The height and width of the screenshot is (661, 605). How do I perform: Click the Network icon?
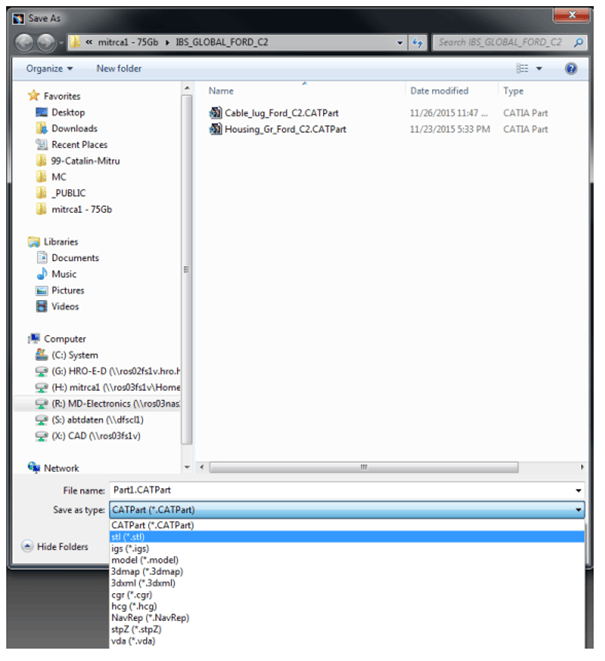click(34, 468)
